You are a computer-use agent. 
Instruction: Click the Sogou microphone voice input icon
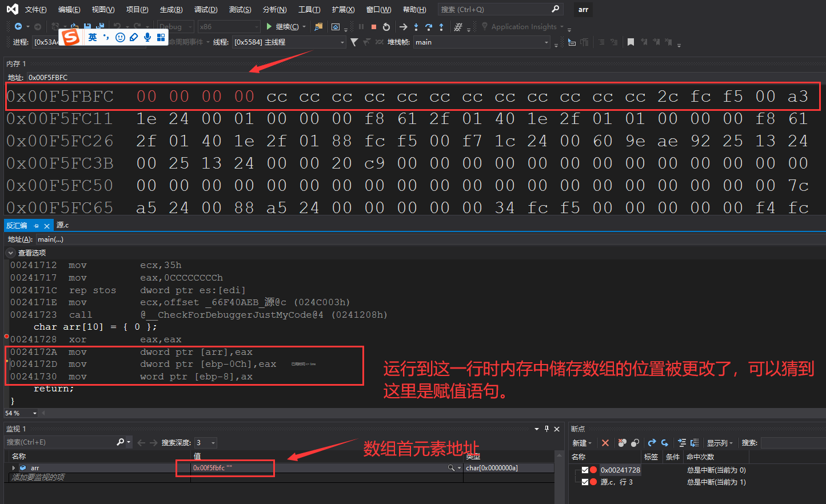coord(147,37)
